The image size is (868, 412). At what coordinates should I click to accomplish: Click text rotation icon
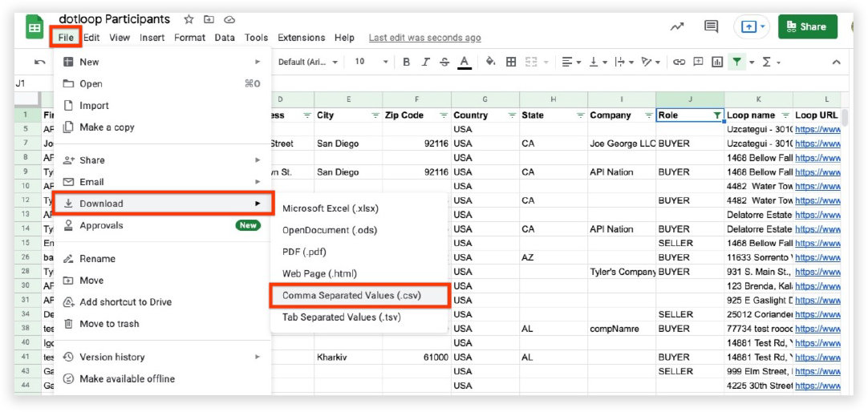tap(647, 62)
